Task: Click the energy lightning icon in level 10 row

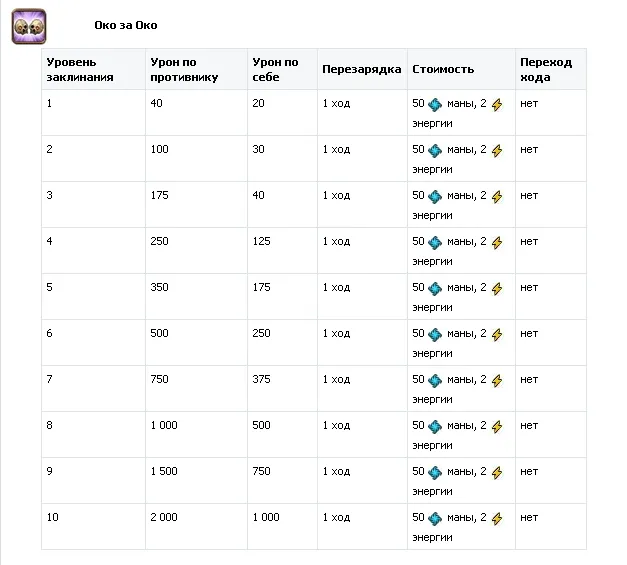Action: pos(497,518)
